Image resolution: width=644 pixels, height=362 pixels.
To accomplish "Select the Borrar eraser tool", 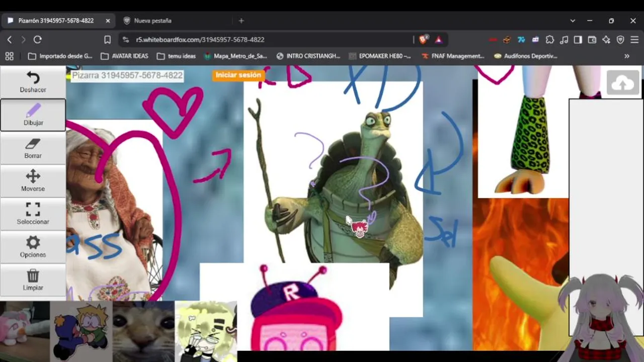I will point(33,148).
